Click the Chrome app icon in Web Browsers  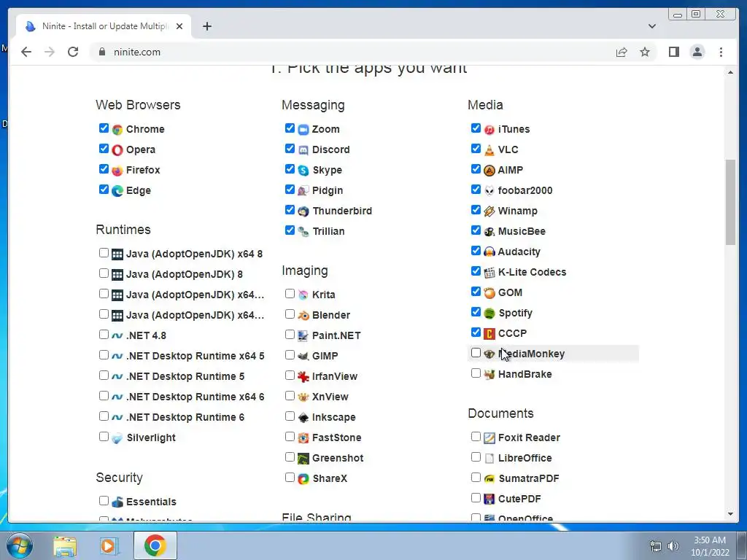tap(117, 130)
